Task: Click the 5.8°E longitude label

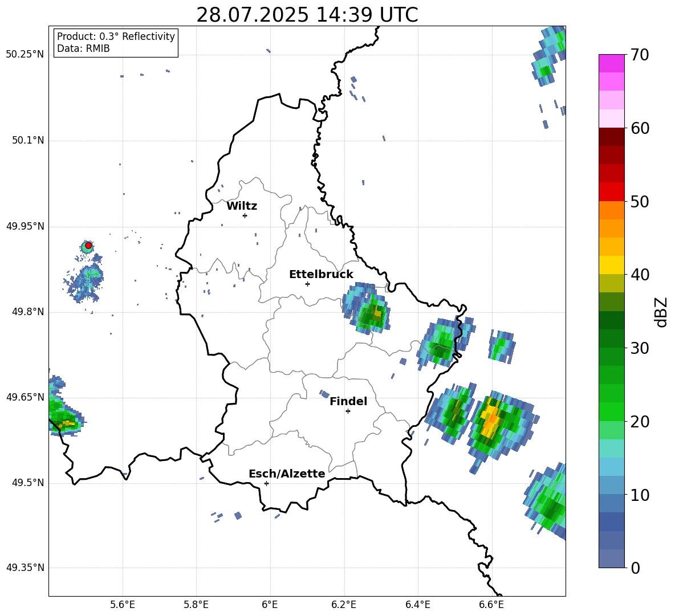Action: pyautogui.click(x=196, y=605)
